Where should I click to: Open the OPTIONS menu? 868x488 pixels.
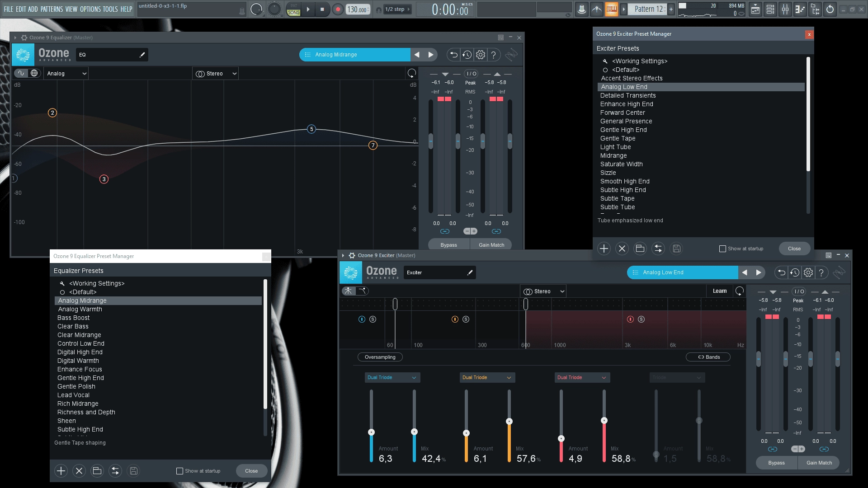90,9
